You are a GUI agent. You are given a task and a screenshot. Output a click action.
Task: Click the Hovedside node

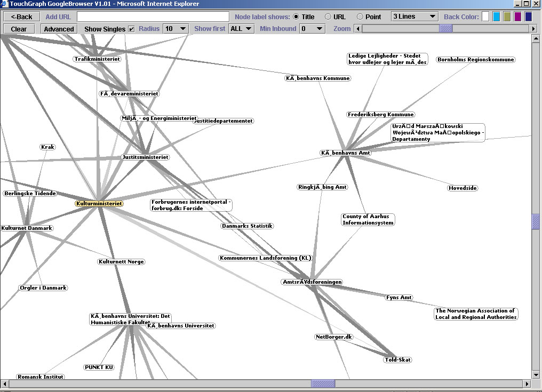463,188
